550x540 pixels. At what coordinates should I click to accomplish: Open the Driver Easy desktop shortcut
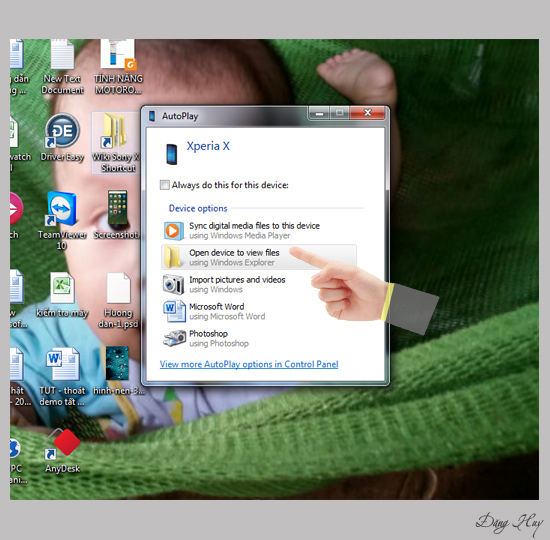[x=62, y=138]
